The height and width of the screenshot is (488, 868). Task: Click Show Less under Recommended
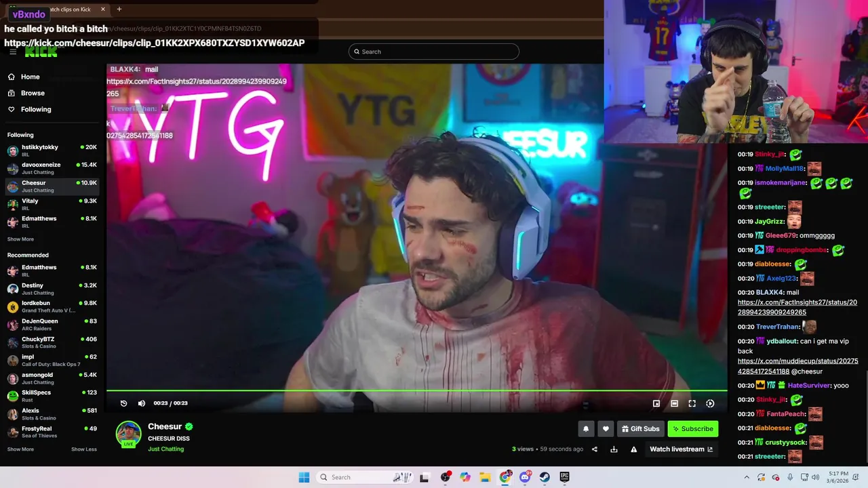click(84, 449)
